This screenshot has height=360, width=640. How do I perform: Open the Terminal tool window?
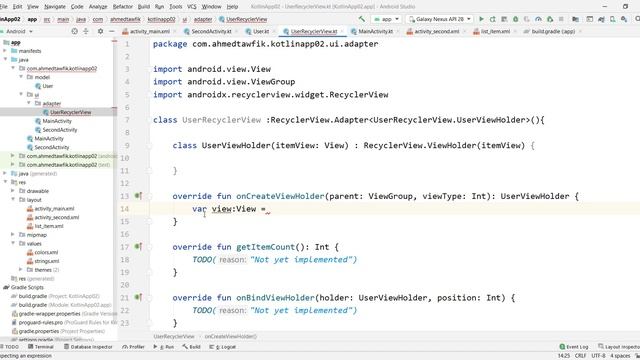[x=41, y=347]
